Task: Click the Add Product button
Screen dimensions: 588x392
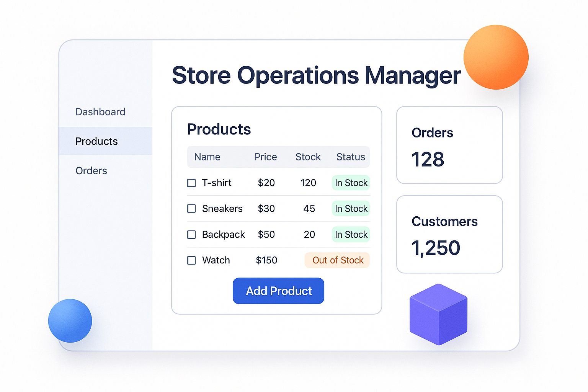Action: [278, 291]
